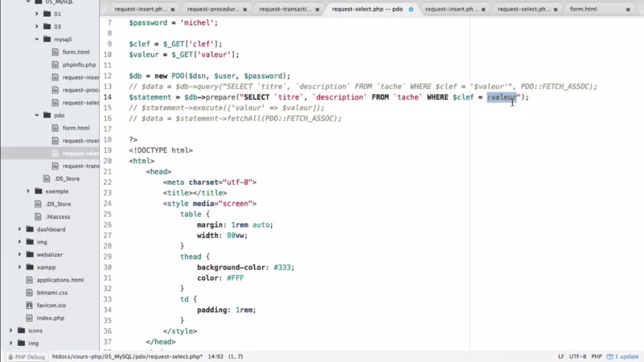Switch to the form.html tab

tap(584, 9)
